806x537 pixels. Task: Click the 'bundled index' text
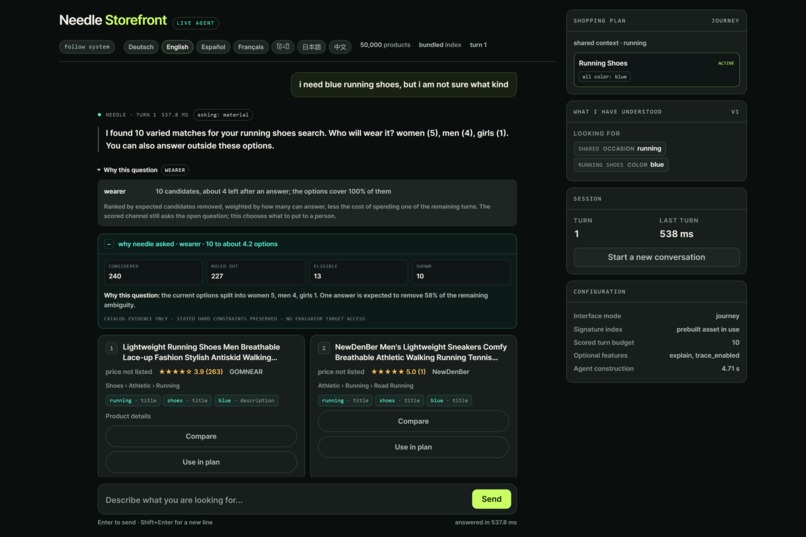coord(439,45)
